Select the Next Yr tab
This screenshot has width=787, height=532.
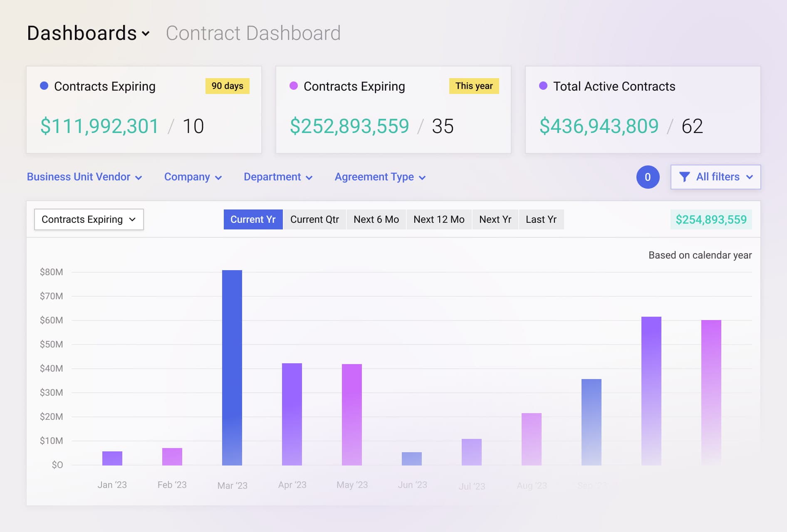495,219
